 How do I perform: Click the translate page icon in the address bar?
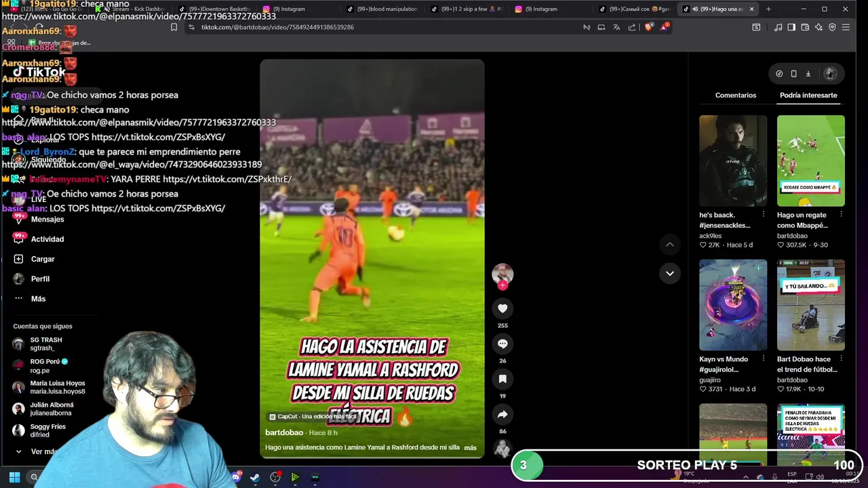point(616,27)
